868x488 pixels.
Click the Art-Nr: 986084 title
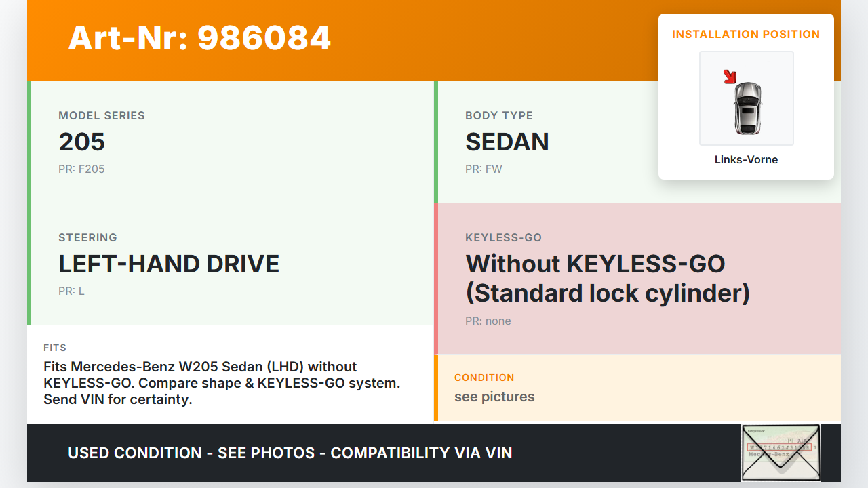(199, 38)
